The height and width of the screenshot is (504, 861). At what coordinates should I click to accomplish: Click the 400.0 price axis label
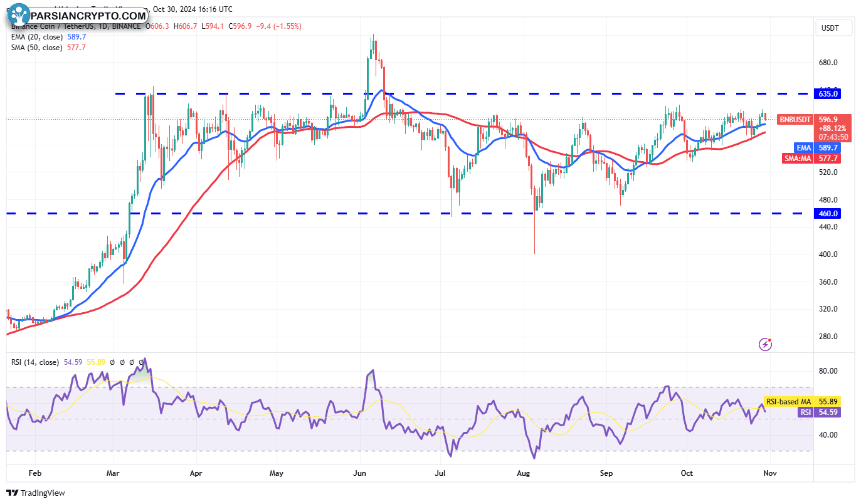pos(828,255)
